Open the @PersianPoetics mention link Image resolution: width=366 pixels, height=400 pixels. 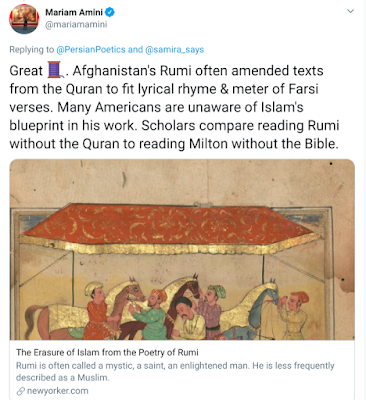click(x=91, y=50)
